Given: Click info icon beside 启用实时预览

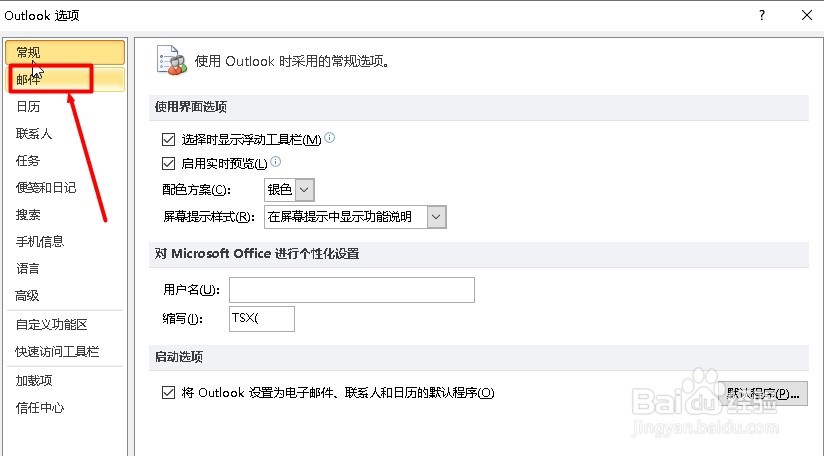Looking at the screenshot, I should click(276, 161).
